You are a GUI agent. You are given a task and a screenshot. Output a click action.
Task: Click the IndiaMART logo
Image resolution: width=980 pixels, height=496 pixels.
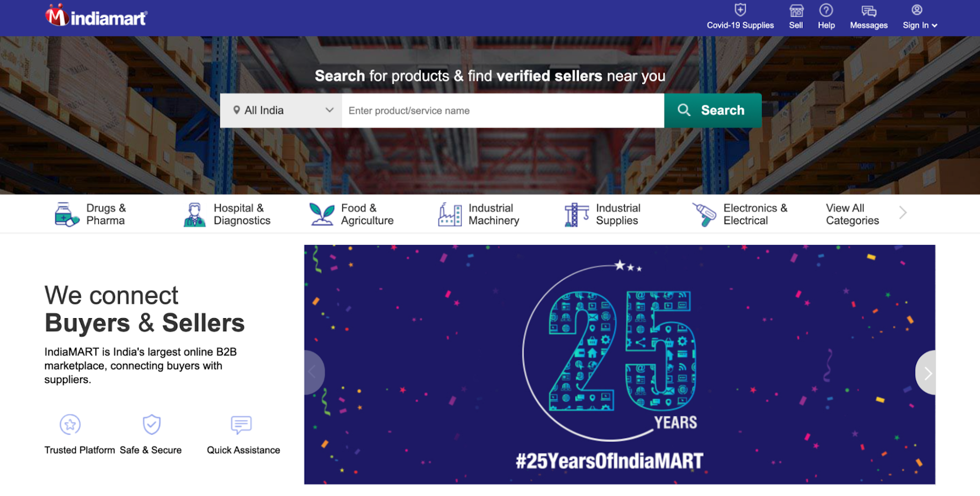coord(95,17)
